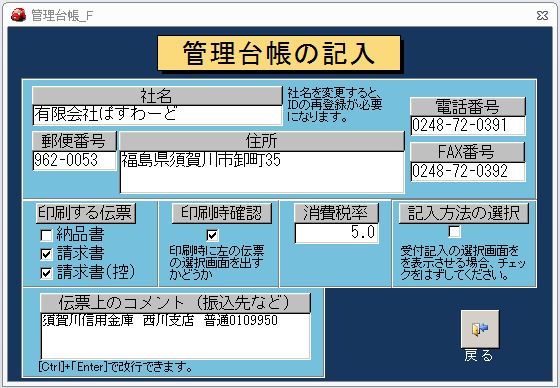Click the FAX番号 header label
The image size is (560, 388).
coord(468,152)
